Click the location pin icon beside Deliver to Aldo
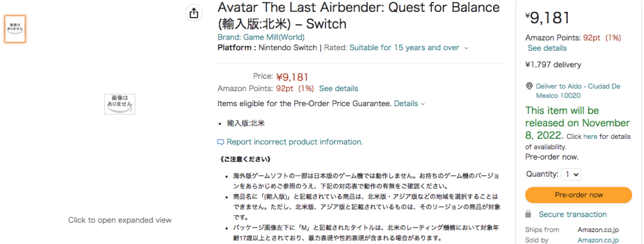This screenshot has width=644, height=244. [x=529, y=86]
